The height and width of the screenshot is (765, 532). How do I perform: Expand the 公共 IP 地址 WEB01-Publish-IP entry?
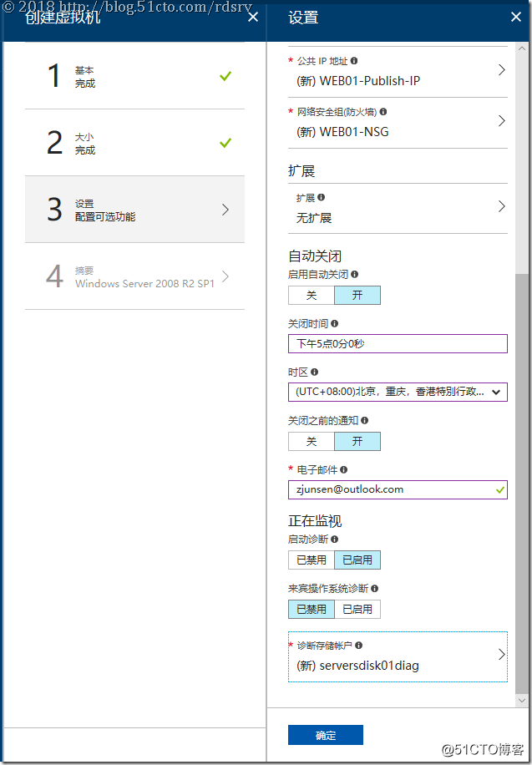point(501,71)
